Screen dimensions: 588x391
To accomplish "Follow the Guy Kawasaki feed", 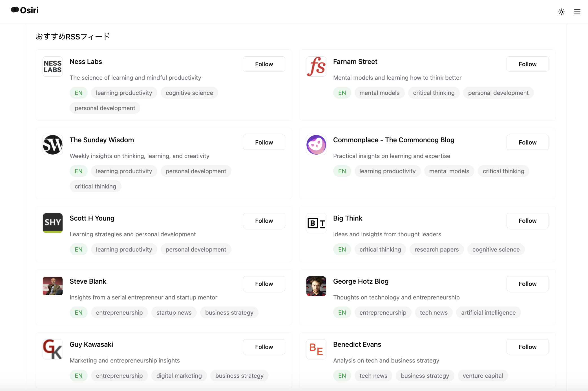I will pyautogui.click(x=264, y=347).
